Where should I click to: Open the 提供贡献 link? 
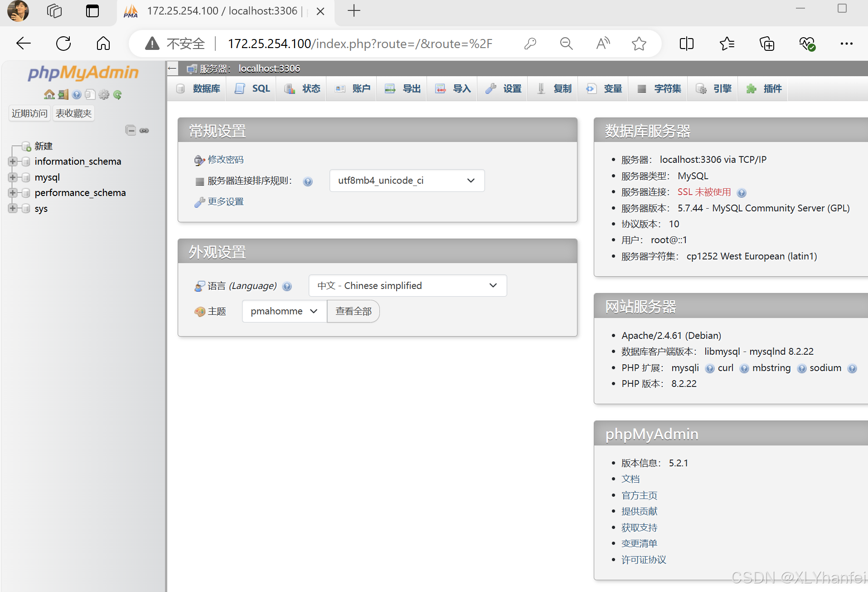point(639,511)
